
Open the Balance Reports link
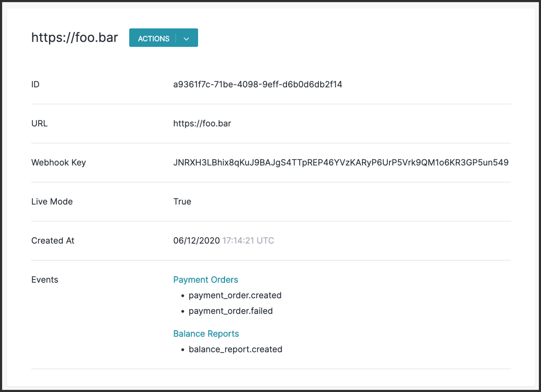[x=206, y=333]
